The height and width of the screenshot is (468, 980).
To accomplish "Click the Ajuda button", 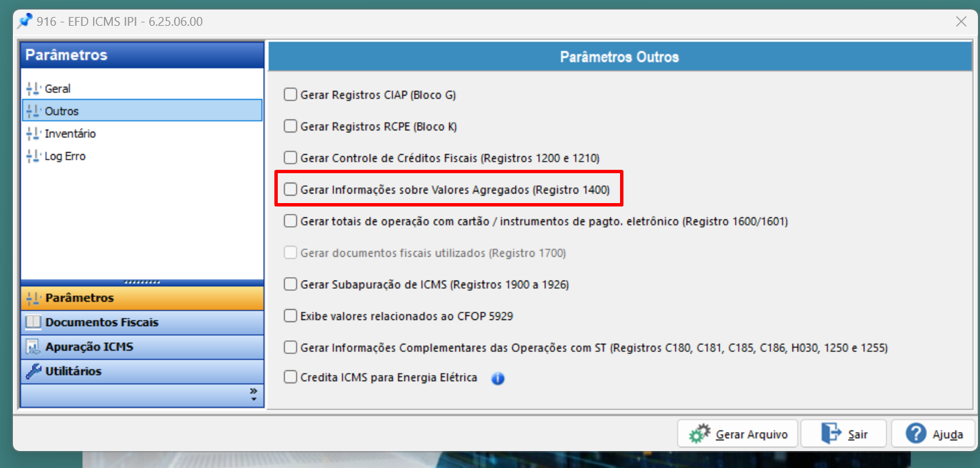I will pos(934,434).
